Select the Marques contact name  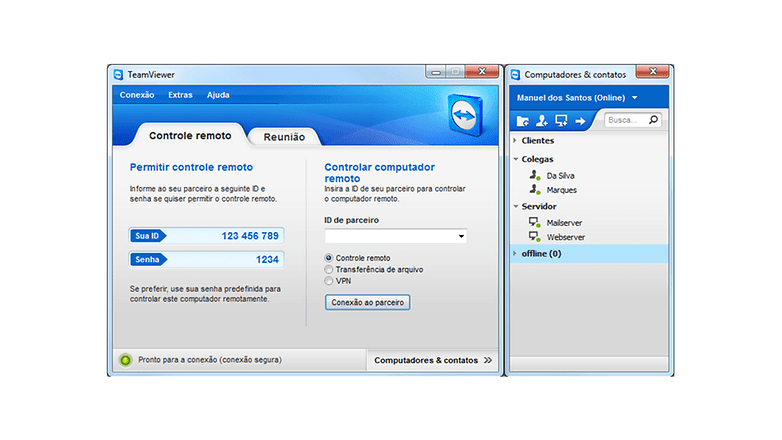click(562, 190)
